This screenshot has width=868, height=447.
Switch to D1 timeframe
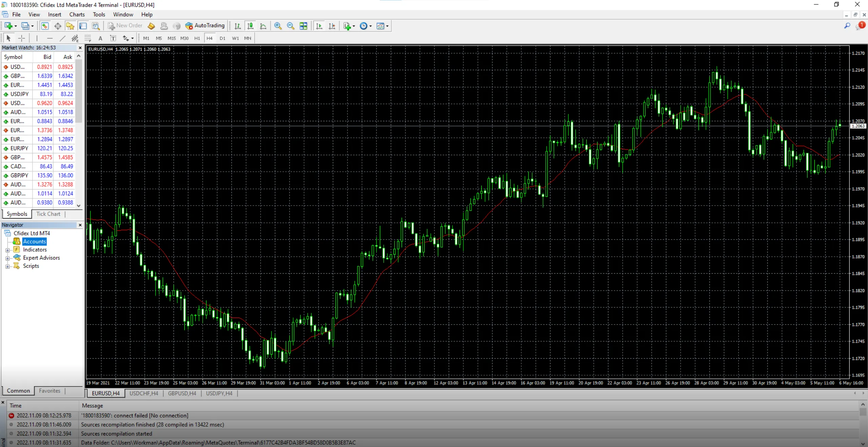tap(222, 38)
